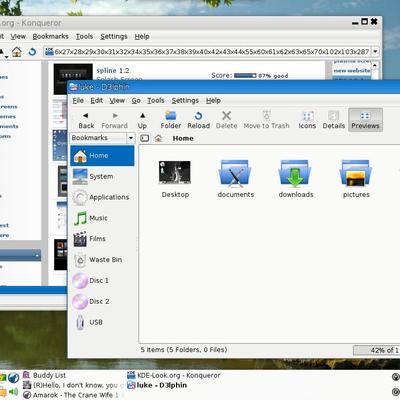Go Up one directory in D3lphin
This screenshot has height=400, width=400.
tap(142, 120)
